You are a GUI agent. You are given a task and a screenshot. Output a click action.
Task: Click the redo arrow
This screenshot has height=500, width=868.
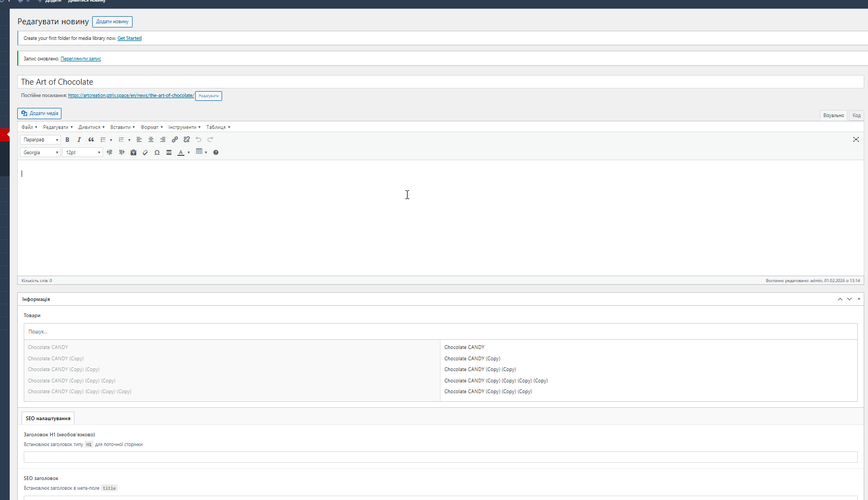click(210, 140)
